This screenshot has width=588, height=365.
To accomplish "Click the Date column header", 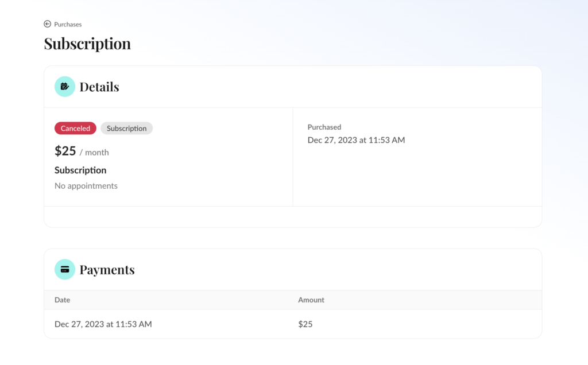I will (x=62, y=300).
